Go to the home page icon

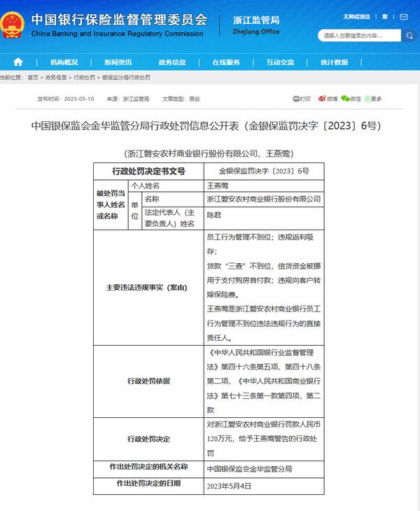tap(18, 62)
